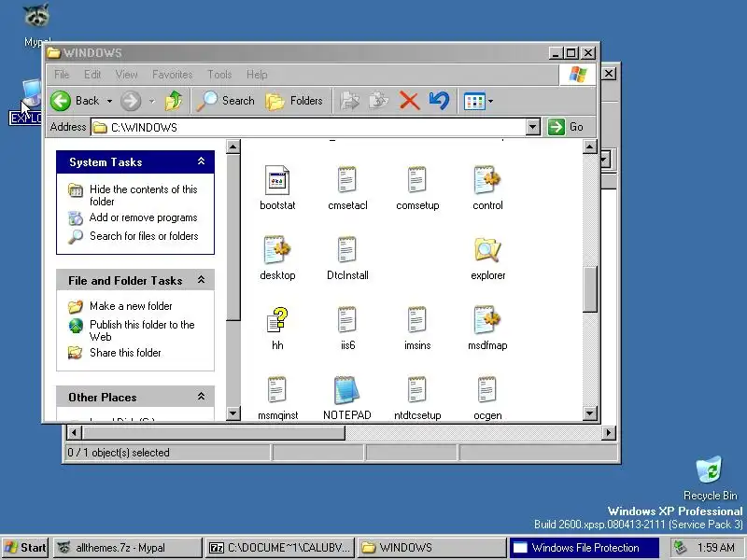747x560 pixels.
Task: Open the Back history dropdown arrow
Action: (x=109, y=101)
